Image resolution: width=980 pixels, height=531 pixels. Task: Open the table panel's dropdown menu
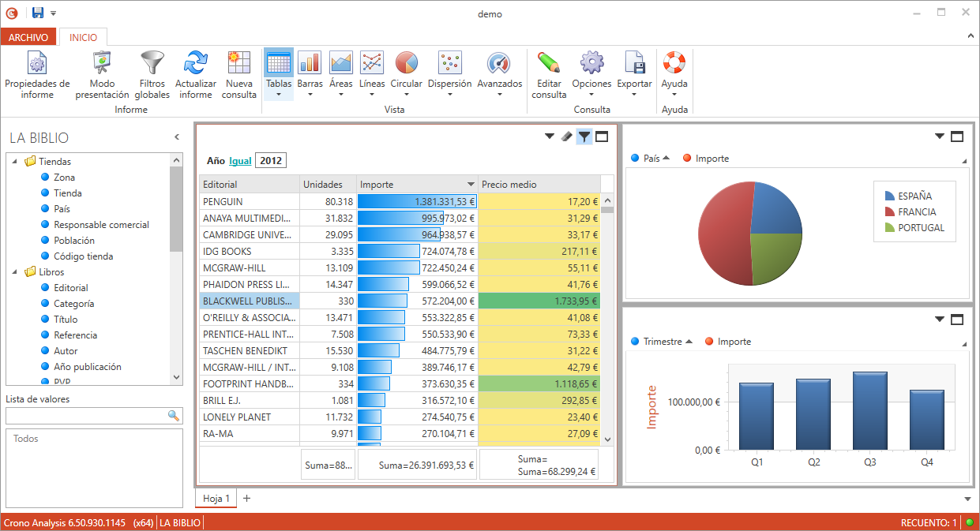pyautogui.click(x=548, y=136)
